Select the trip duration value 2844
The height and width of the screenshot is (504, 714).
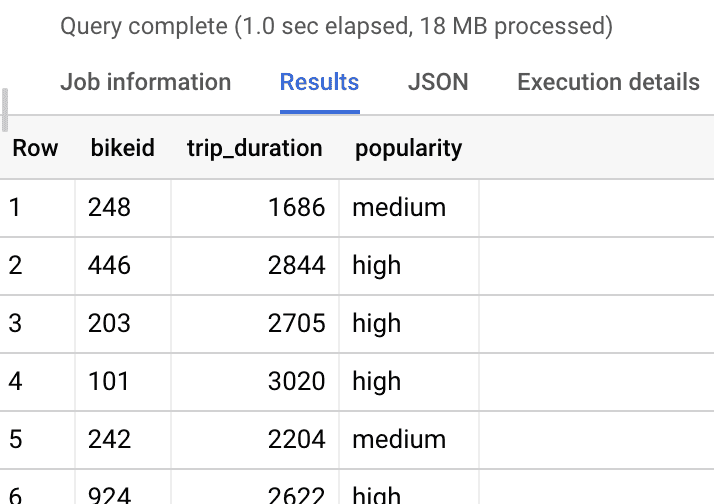point(298,265)
